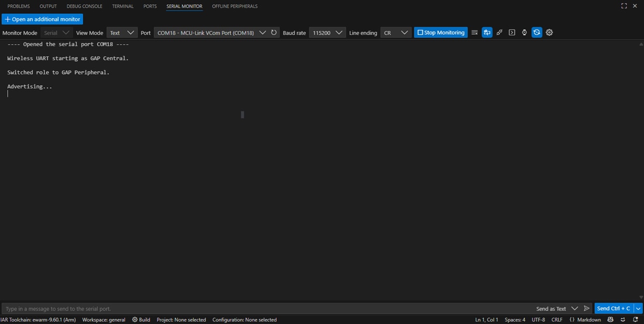Open the notifications bell

[637, 319]
